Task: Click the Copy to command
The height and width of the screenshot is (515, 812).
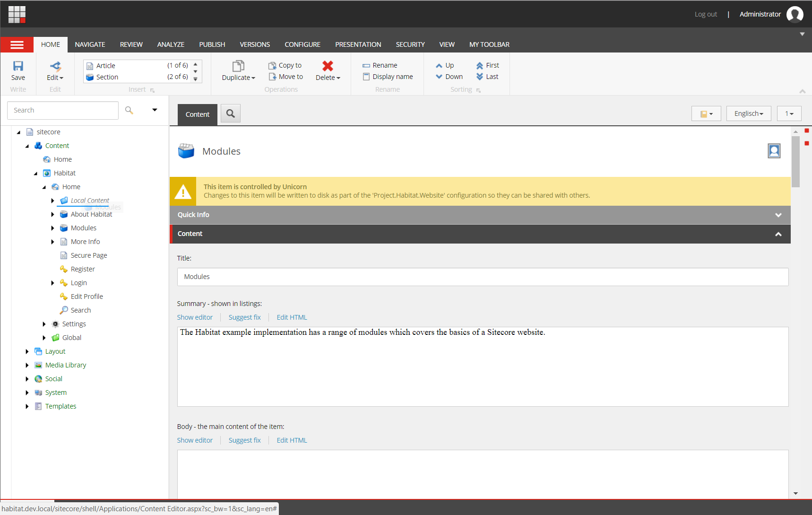Action: point(285,65)
